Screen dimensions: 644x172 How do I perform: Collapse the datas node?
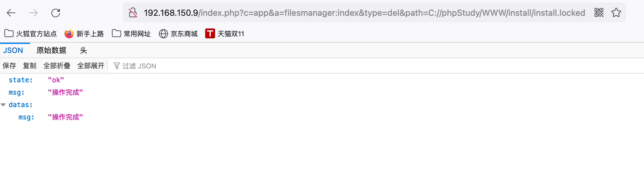tap(3, 105)
